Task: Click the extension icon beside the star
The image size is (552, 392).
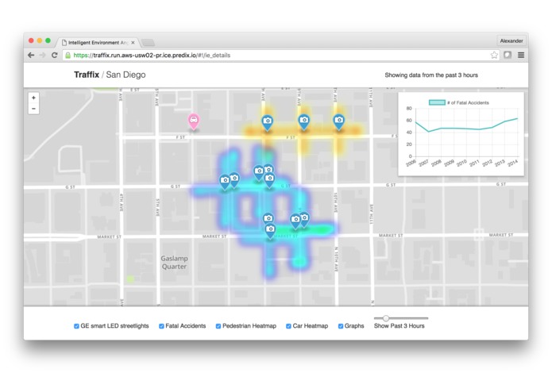Action: click(x=508, y=55)
